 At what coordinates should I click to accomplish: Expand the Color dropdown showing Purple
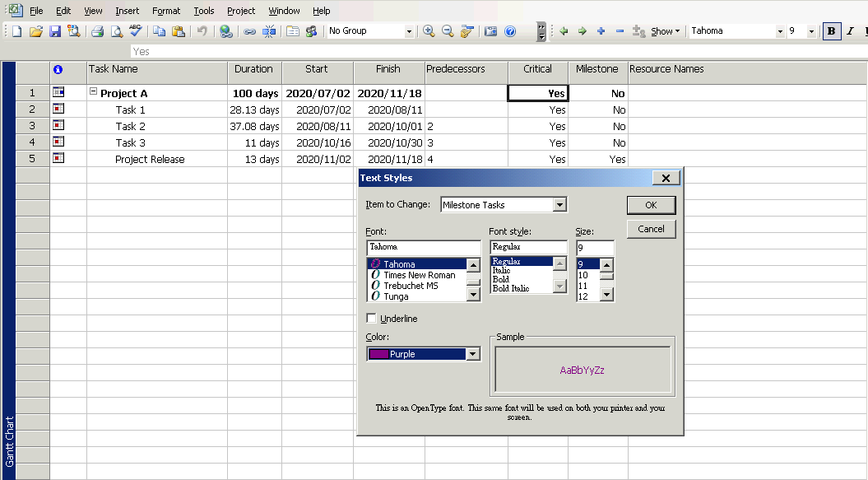(x=472, y=354)
